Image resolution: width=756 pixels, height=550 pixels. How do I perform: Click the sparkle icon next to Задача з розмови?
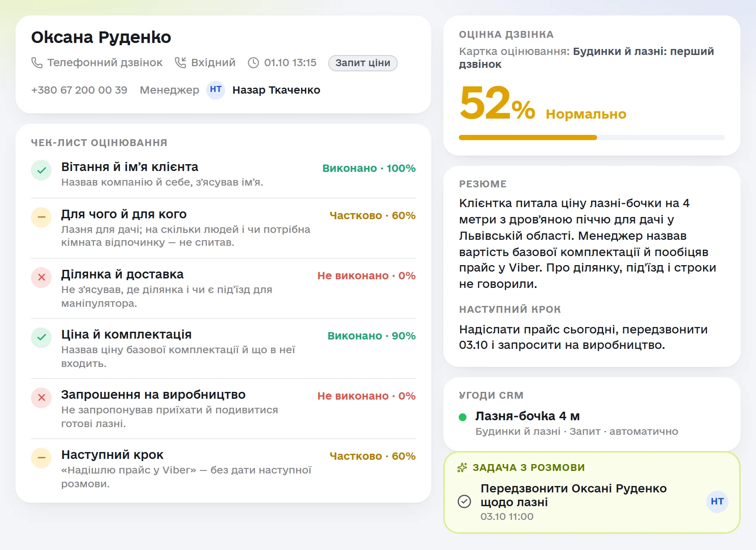(462, 467)
